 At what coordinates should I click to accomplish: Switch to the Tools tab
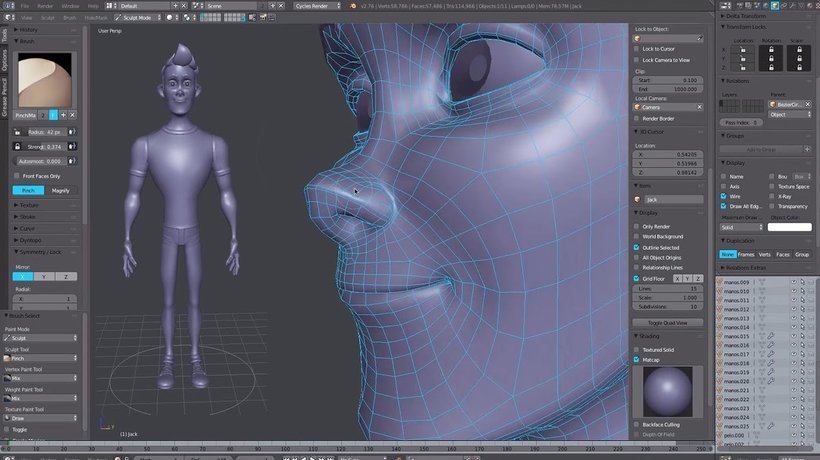tap(4, 34)
